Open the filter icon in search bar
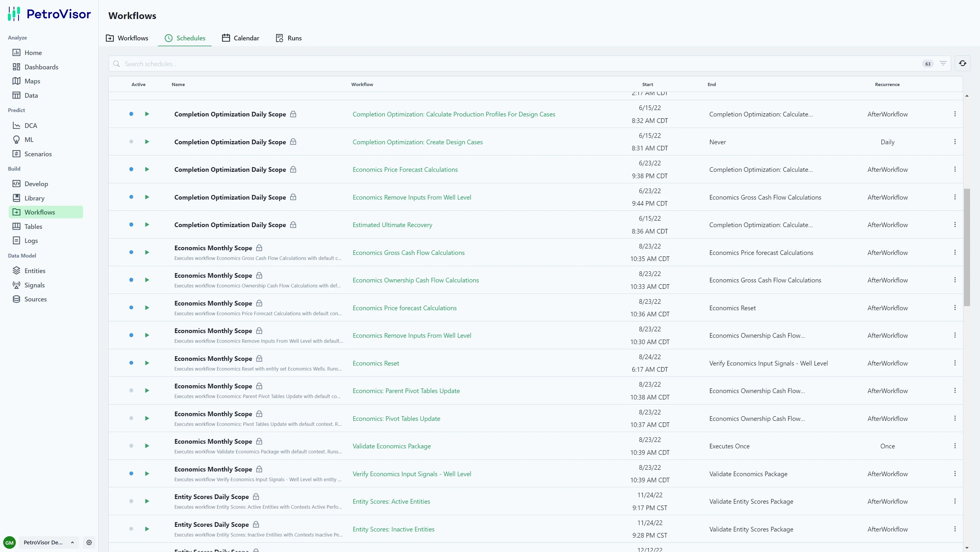Screen dimensions: 980x552 tap(943, 64)
